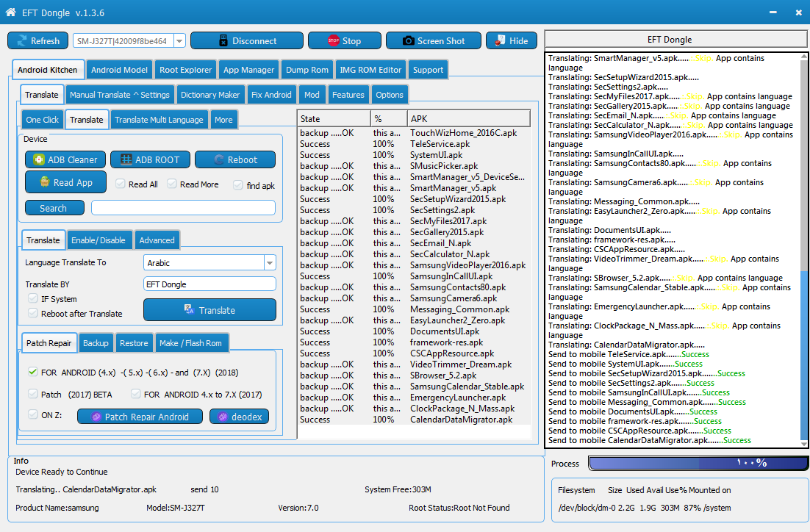Enable Reboot after Translate checkbox
Image resolution: width=810 pixels, height=532 pixels.
33,313
